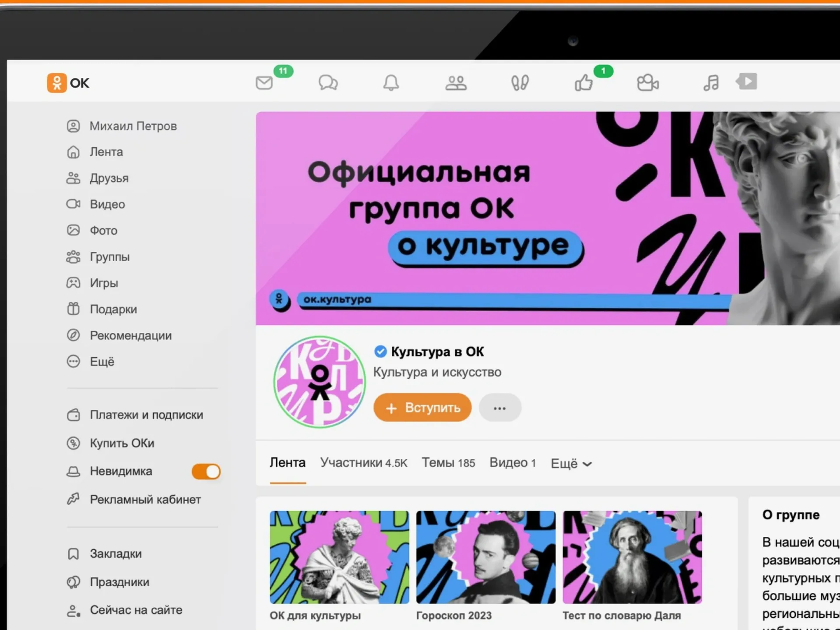The image size is (840, 630).
Task: Click the balloons icon beside Праздники
Action: [73, 582]
